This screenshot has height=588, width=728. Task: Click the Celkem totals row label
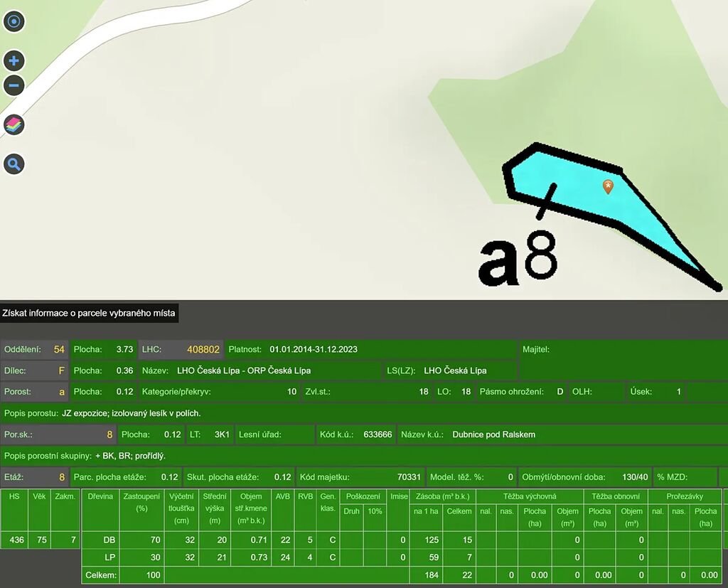point(100,575)
